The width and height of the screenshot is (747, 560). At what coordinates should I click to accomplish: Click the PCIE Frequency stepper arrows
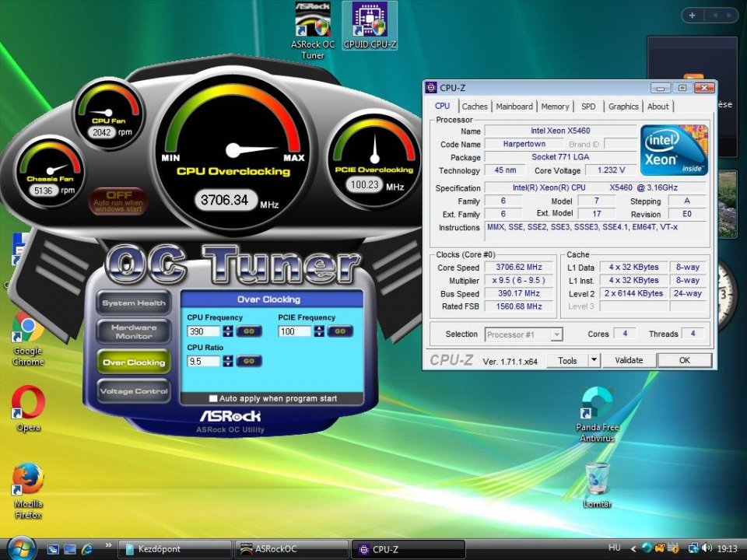[319, 331]
